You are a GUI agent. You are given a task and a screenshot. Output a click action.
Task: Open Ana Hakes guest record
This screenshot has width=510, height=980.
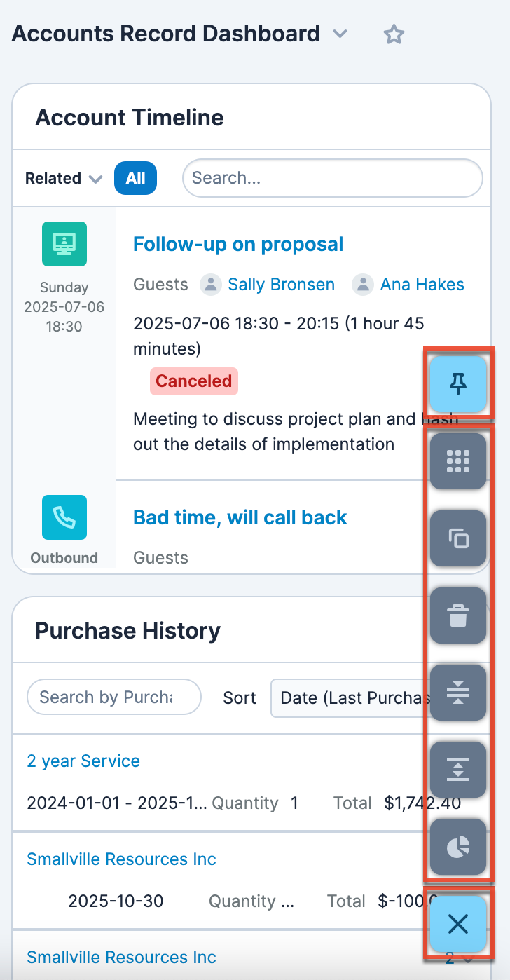coord(422,284)
